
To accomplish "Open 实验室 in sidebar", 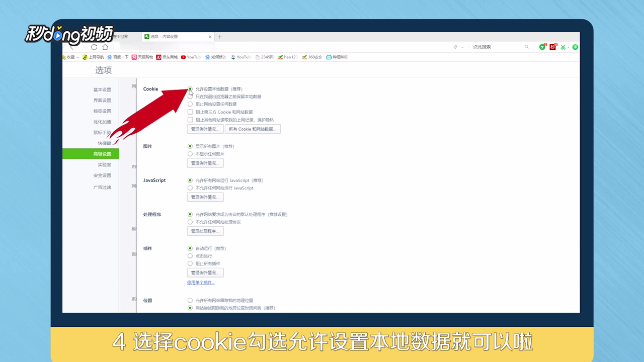I will point(105,165).
